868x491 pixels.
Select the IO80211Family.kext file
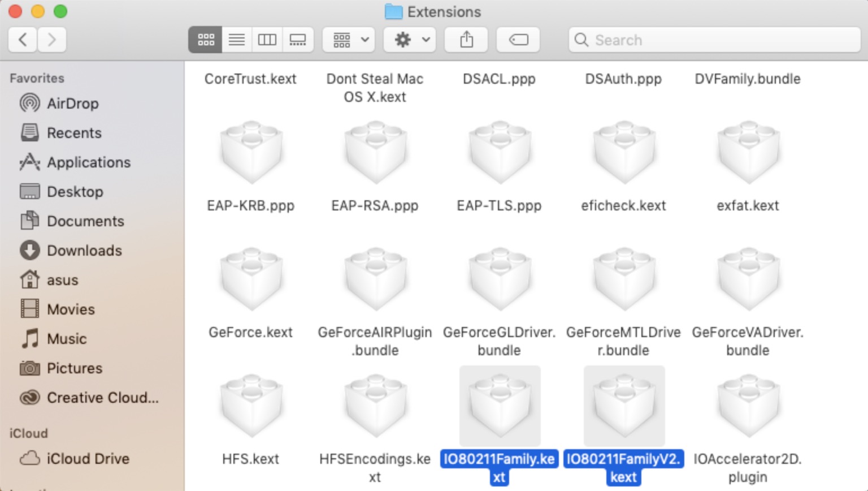coord(500,406)
